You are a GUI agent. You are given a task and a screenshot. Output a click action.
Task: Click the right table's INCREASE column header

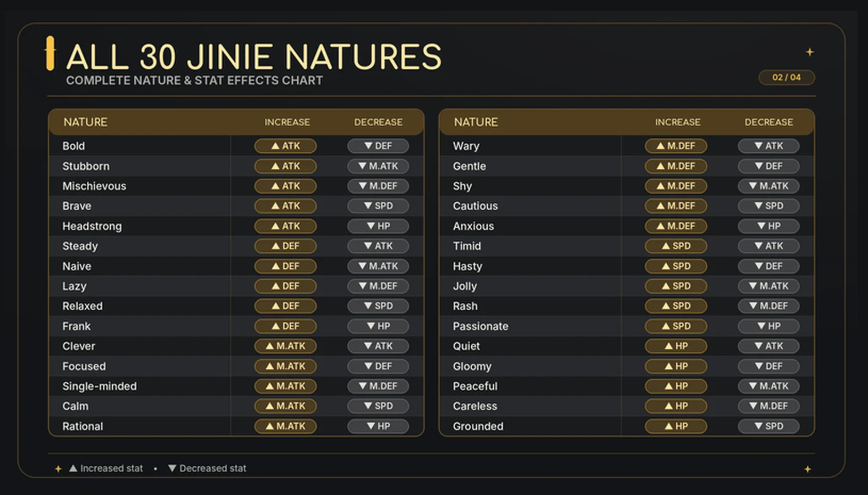point(677,122)
